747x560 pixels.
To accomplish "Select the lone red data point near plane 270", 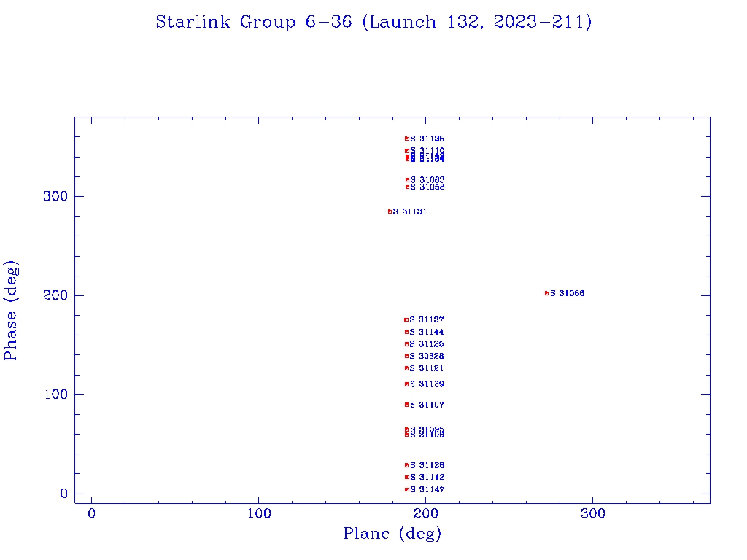I will tap(547, 293).
